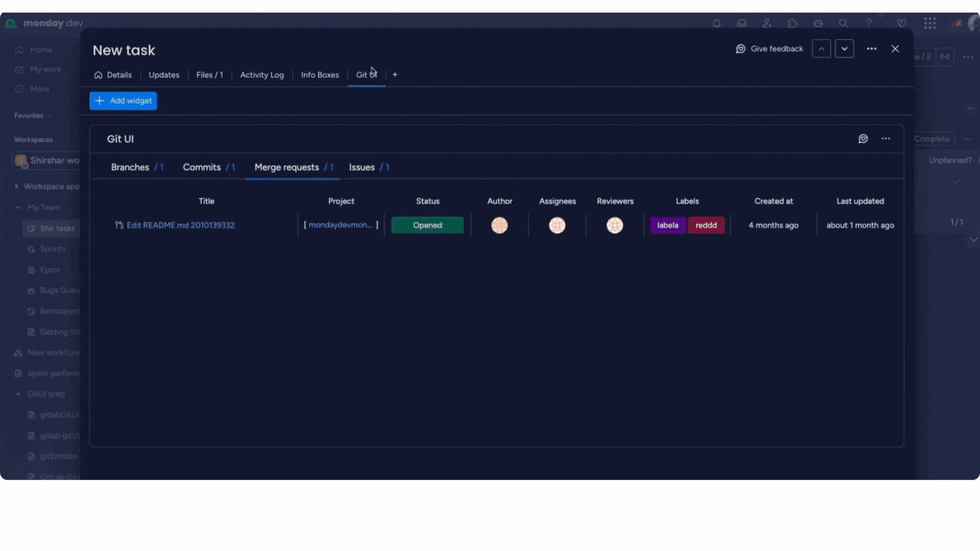Close the New task panel
Screen dimensions: 980x551
895,49
